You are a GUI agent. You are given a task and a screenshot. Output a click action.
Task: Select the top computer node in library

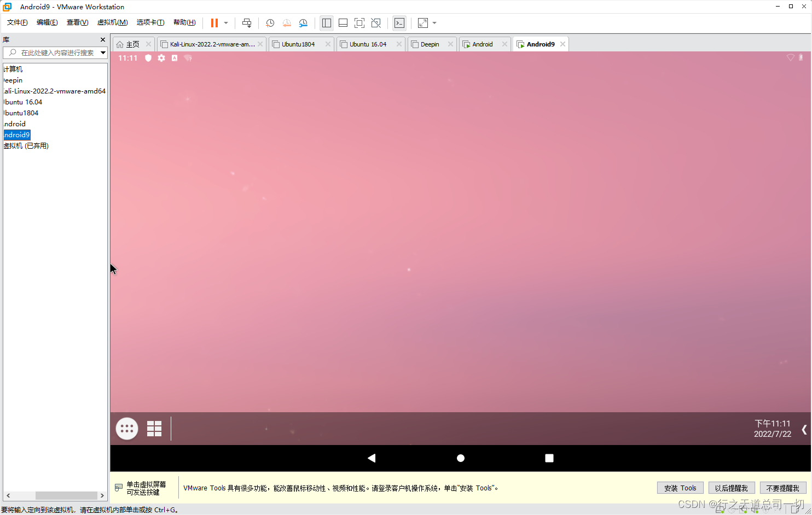(13, 69)
